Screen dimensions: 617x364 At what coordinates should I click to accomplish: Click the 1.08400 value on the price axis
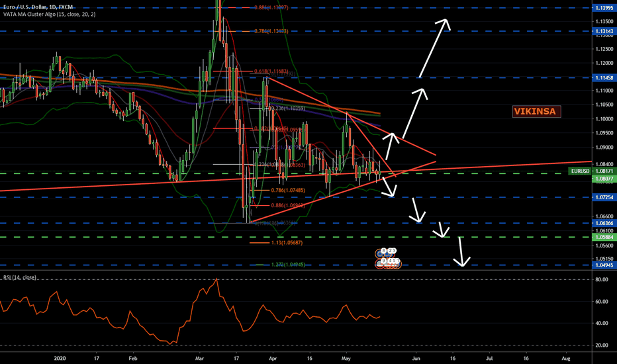(604, 164)
